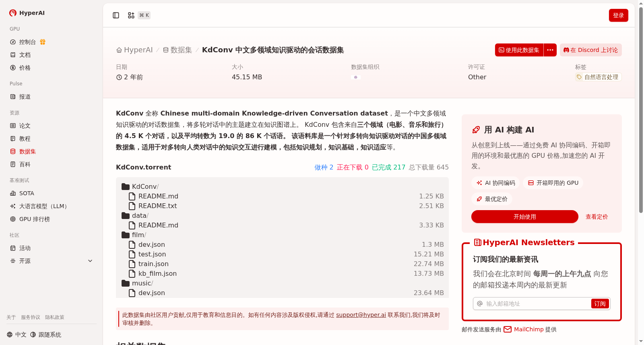This screenshot has width=644, height=345.
Task: Go to 数据集 breadcrumb
Action: (x=178, y=50)
